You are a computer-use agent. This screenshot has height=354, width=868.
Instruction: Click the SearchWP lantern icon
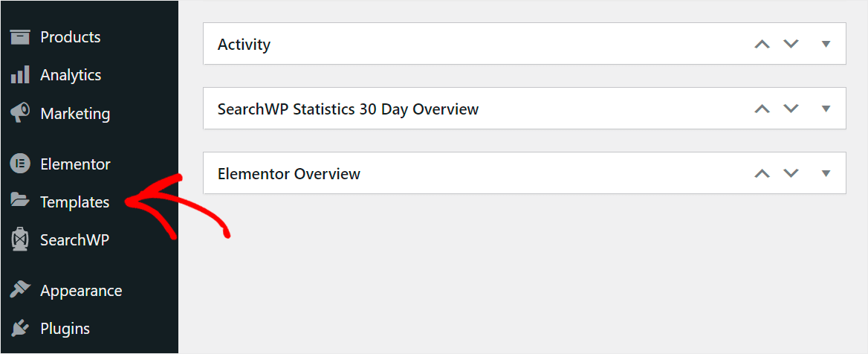[x=20, y=240]
